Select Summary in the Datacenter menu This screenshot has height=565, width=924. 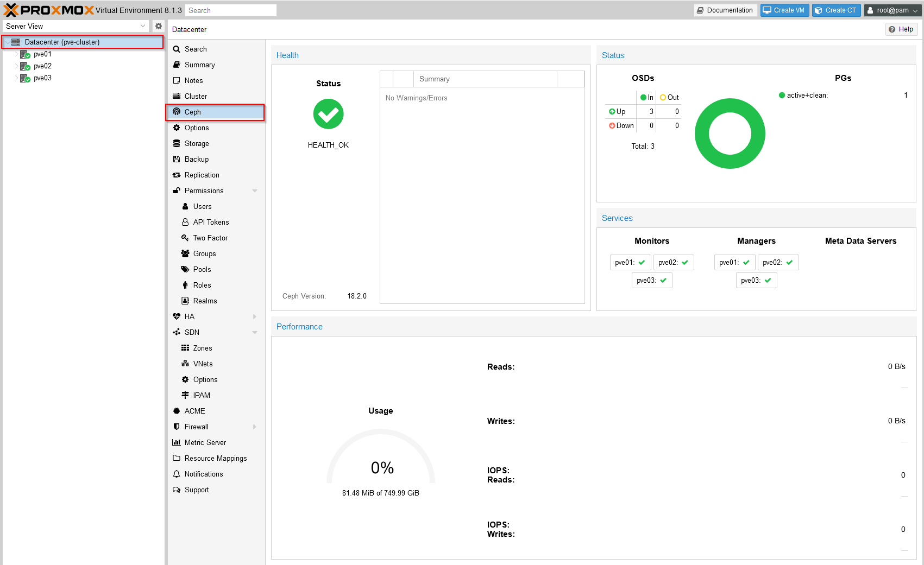pos(216,65)
